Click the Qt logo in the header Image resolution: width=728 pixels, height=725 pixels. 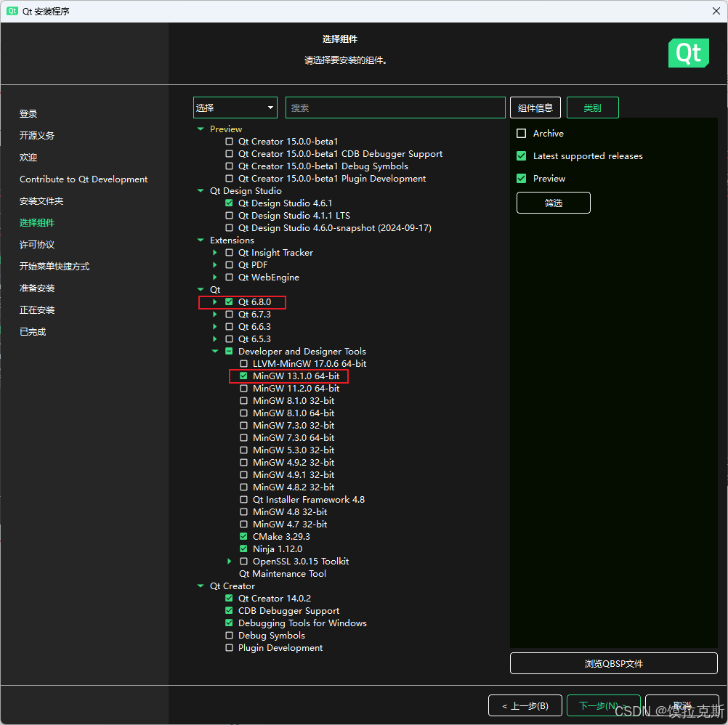(689, 53)
